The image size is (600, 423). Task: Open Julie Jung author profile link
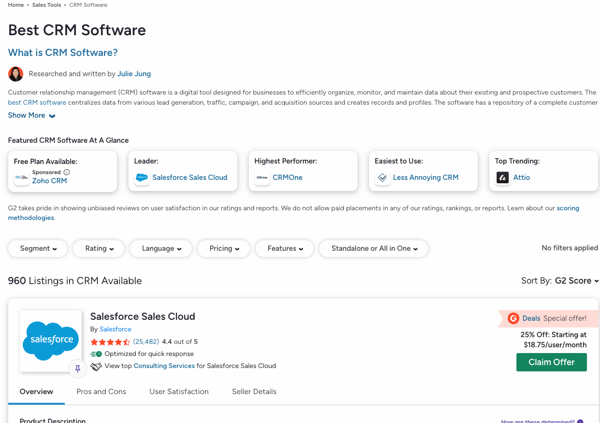click(x=134, y=73)
